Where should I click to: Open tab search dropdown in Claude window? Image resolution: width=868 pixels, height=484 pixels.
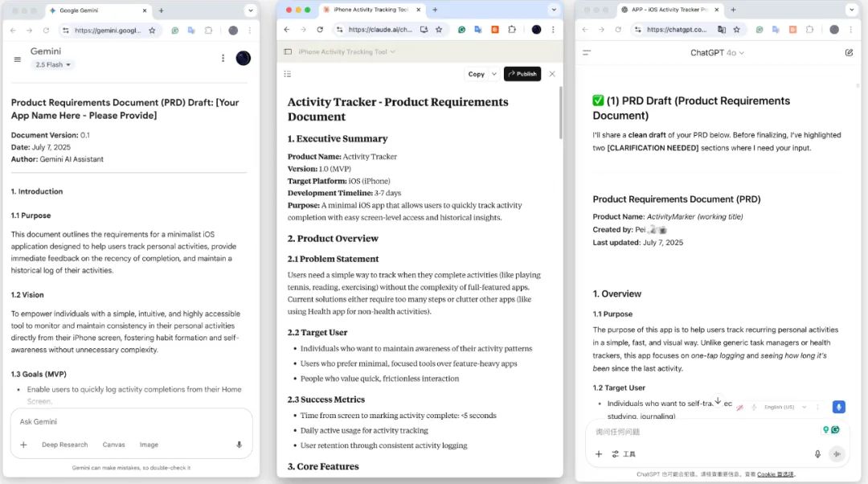pyautogui.click(x=554, y=10)
